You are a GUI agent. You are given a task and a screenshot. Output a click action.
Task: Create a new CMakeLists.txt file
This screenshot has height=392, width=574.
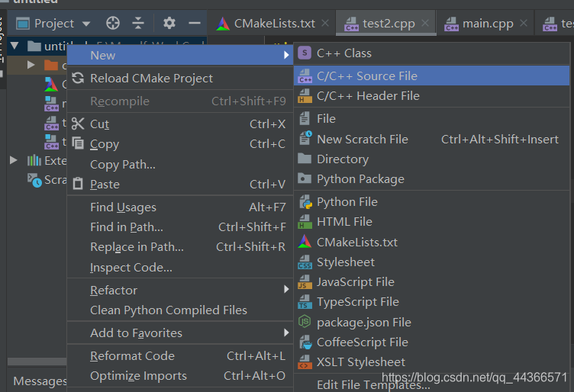[431, 242]
